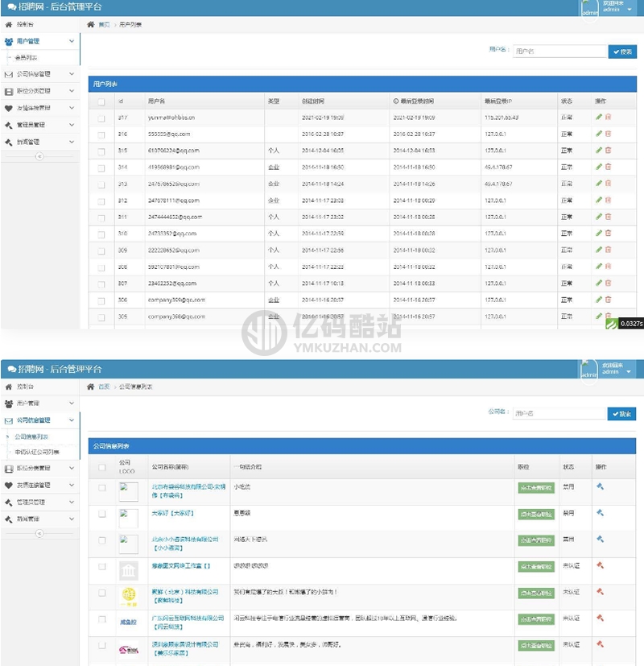Edit user ID 307 using pencil icon
The height and width of the screenshot is (666, 644).
(599, 283)
